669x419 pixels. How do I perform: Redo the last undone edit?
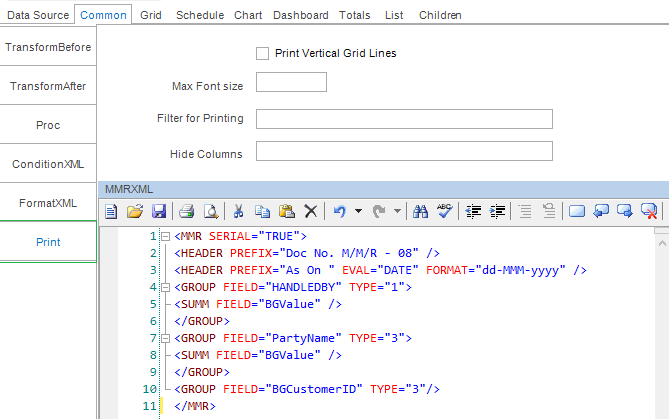[x=379, y=211]
